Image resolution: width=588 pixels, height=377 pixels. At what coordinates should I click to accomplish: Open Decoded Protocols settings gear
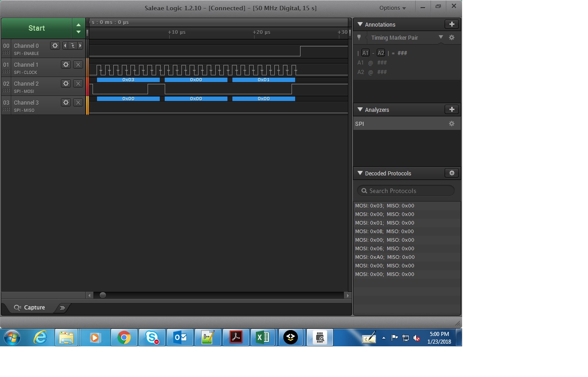452,173
